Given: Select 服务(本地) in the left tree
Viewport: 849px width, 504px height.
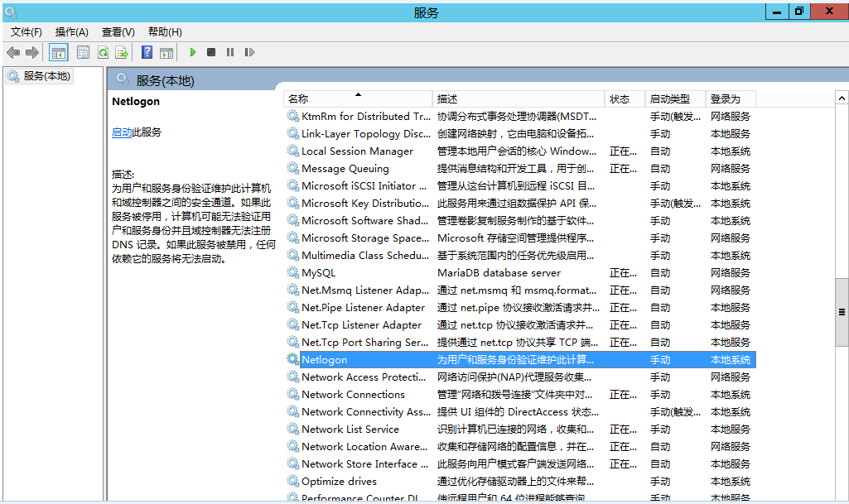Looking at the screenshot, I should pyautogui.click(x=47, y=76).
